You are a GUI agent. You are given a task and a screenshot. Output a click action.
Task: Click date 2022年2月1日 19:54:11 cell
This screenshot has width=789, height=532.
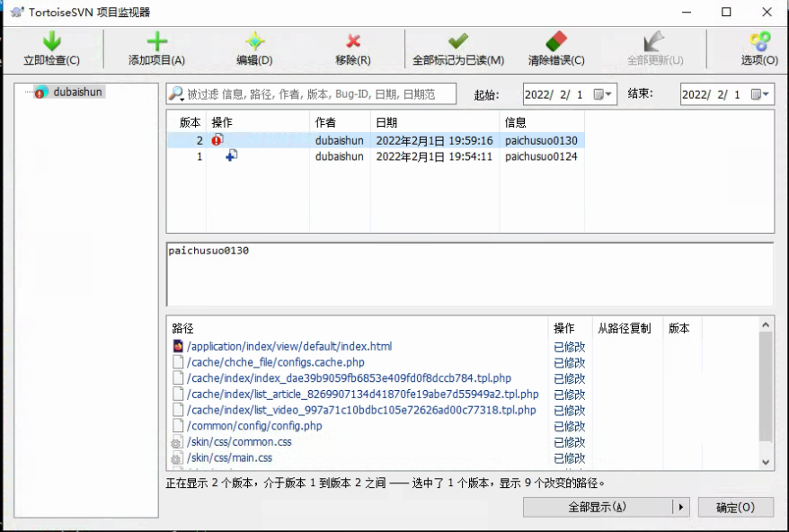tap(434, 156)
